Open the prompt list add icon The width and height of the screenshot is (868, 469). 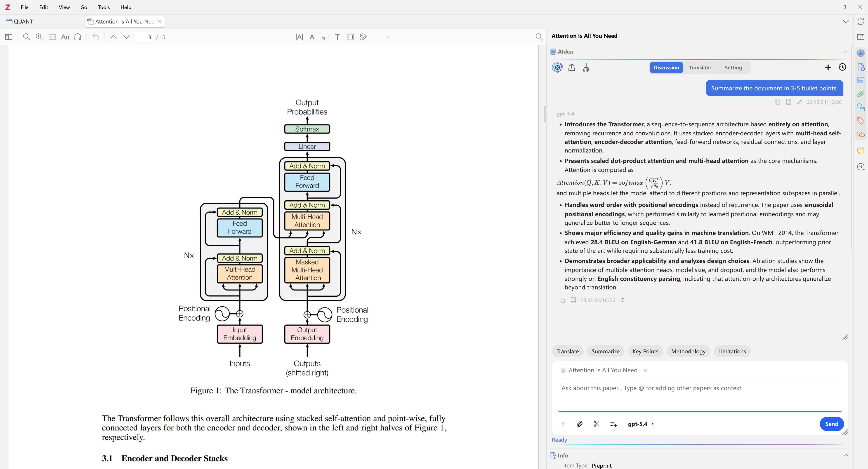click(614, 424)
